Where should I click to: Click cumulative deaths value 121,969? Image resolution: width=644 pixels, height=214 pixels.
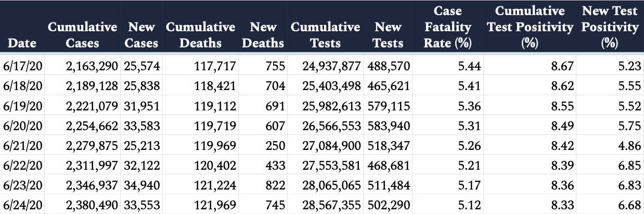[x=215, y=205]
